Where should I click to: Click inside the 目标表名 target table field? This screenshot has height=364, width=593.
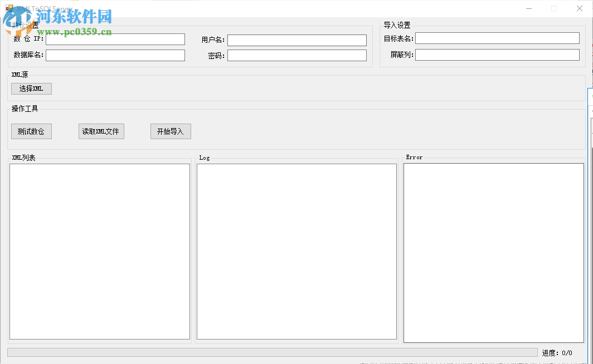pos(497,38)
